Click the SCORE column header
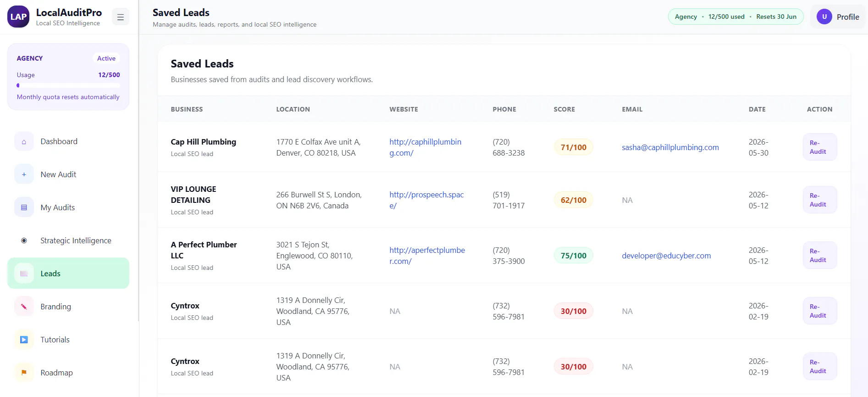 pyautogui.click(x=564, y=109)
